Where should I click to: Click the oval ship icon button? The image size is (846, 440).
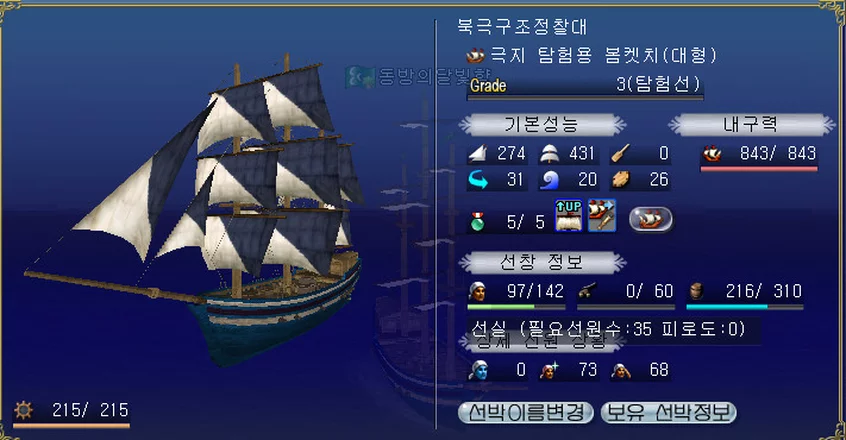point(651,219)
